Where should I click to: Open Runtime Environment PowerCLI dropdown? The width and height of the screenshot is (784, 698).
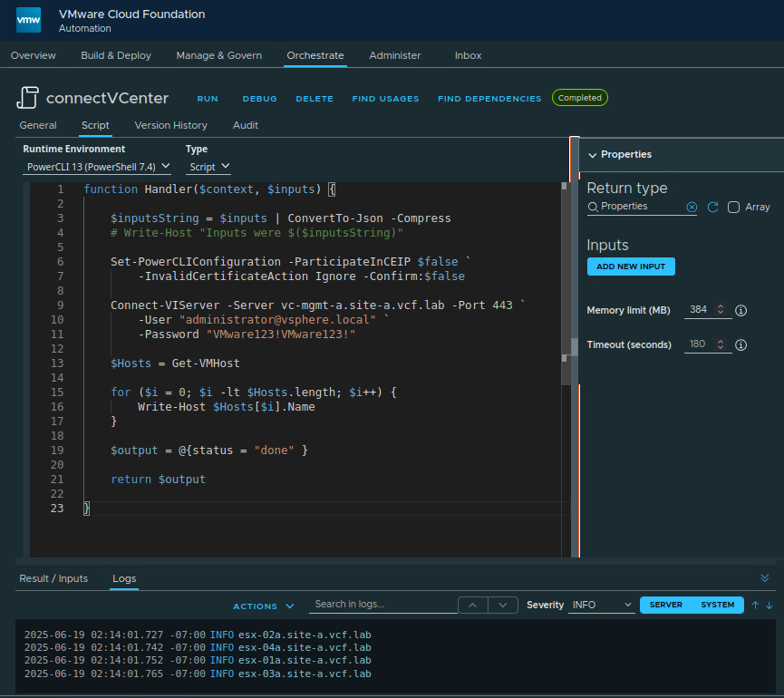point(97,167)
